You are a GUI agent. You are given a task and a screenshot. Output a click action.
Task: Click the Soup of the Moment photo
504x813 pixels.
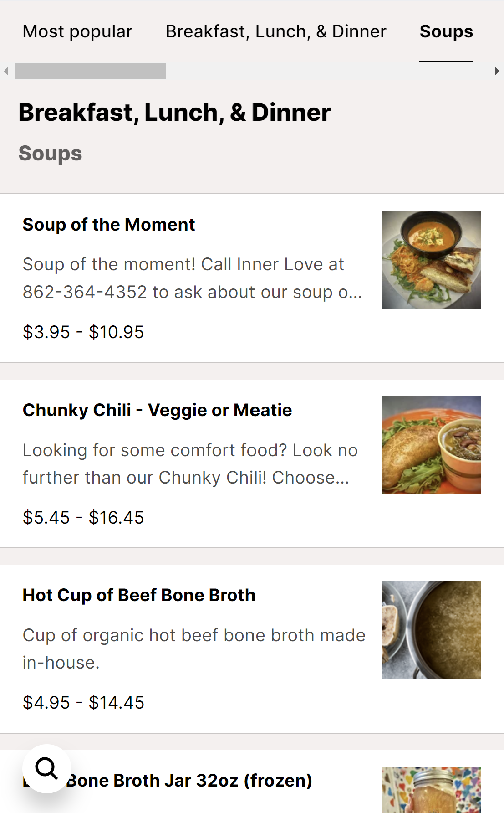431,260
